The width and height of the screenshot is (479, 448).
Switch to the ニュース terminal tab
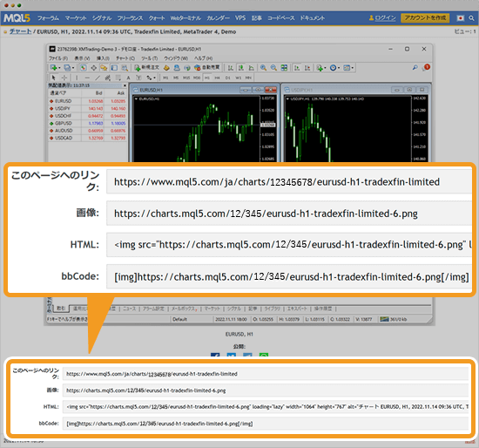[129, 309]
